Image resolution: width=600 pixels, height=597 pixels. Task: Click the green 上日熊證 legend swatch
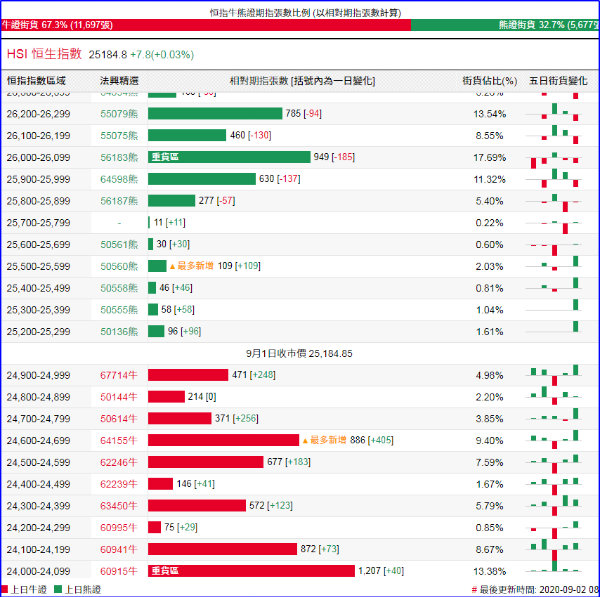click(x=58, y=589)
